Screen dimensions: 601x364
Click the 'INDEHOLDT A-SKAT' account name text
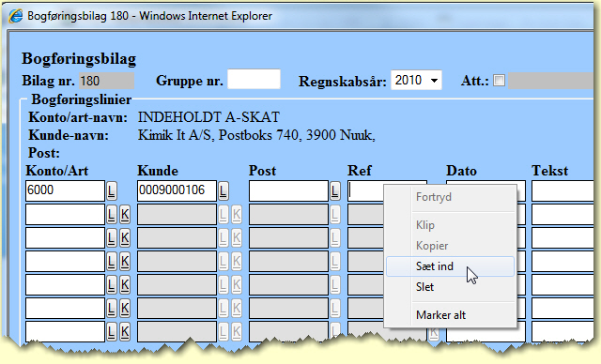[x=208, y=117]
